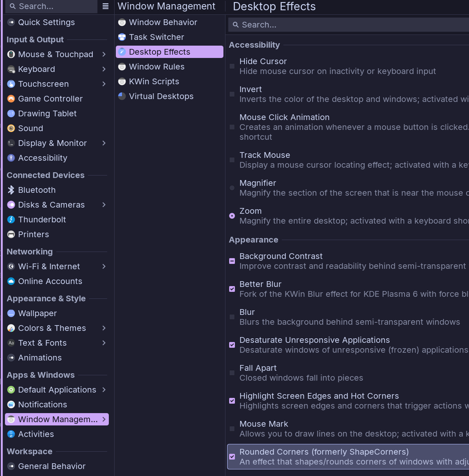The width and height of the screenshot is (469, 476).
Task: Click the Wallpaper icon
Action: tap(11, 313)
